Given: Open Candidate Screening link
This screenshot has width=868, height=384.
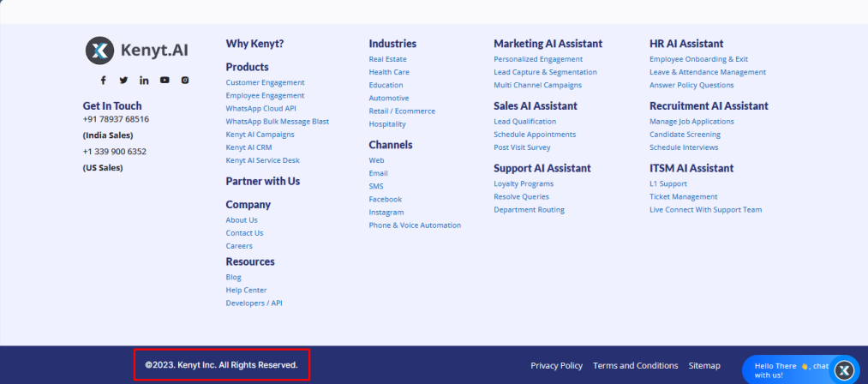Looking at the screenshot, I should tap(685, 135).
